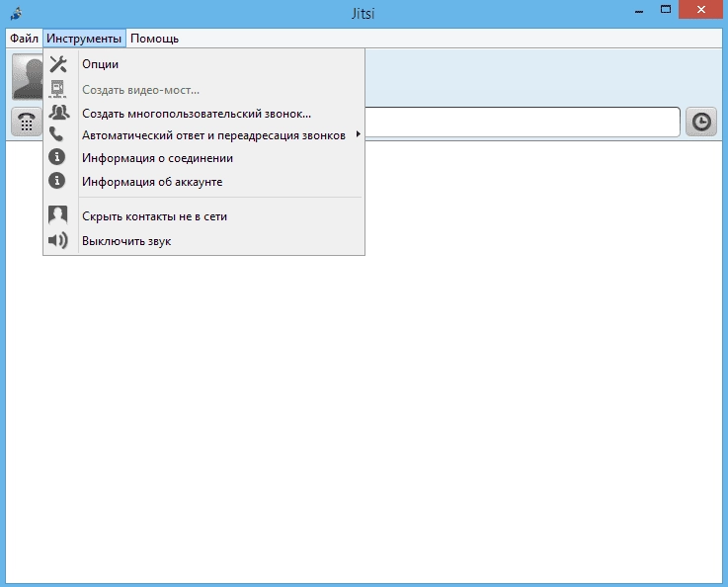Open call history clock button
Viewport: 728px width, 587px height.
point(701,122)
